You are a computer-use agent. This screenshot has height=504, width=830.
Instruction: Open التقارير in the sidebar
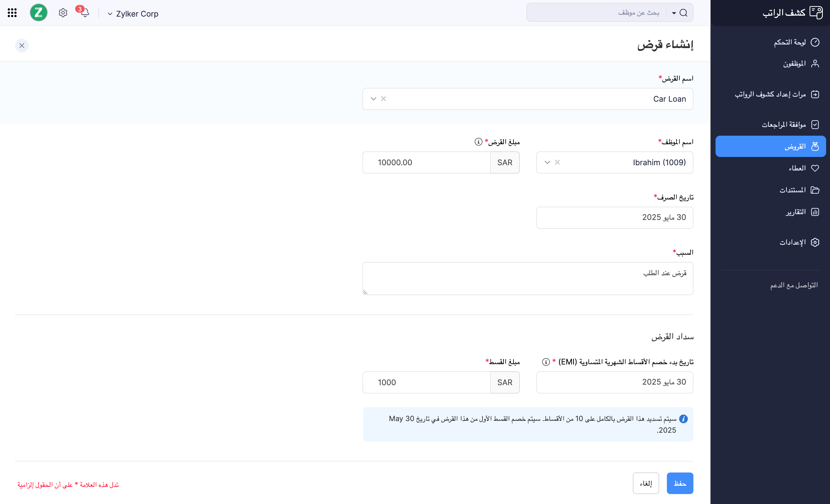click(795, 212)
